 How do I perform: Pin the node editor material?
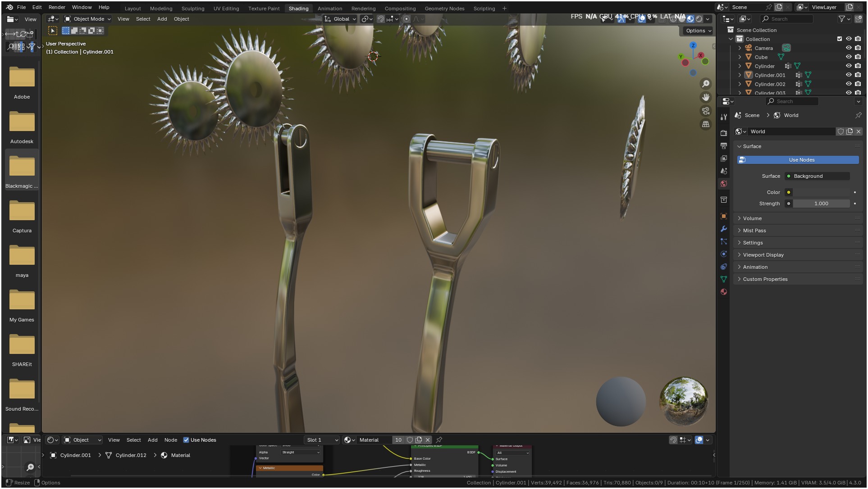coord(439,440)
